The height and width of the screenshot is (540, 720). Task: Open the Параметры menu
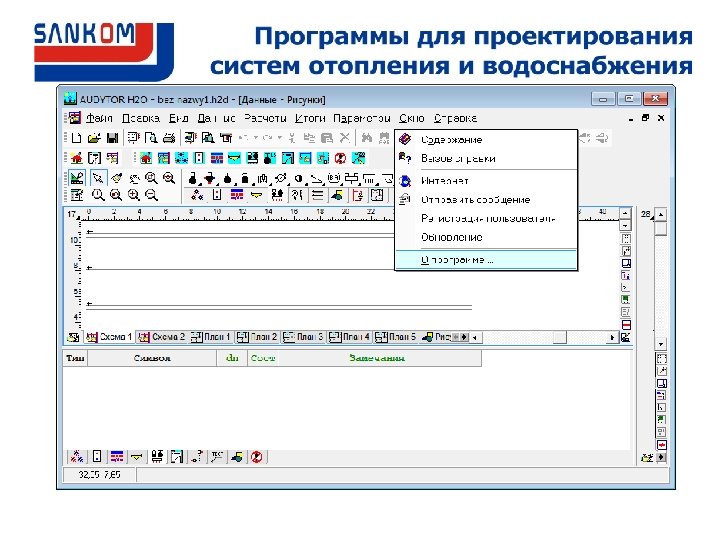[x=362, y=118]
